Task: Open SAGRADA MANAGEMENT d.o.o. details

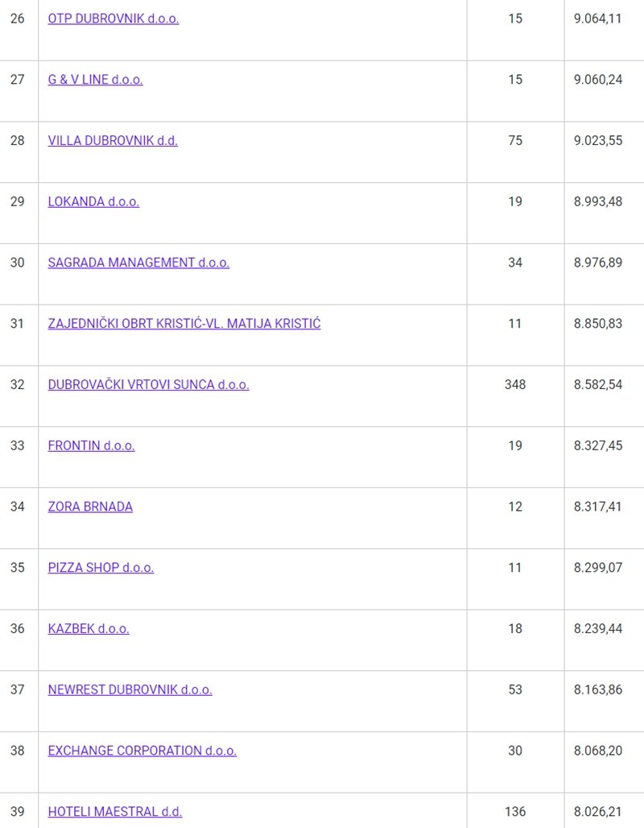Action: pos(138,263)
